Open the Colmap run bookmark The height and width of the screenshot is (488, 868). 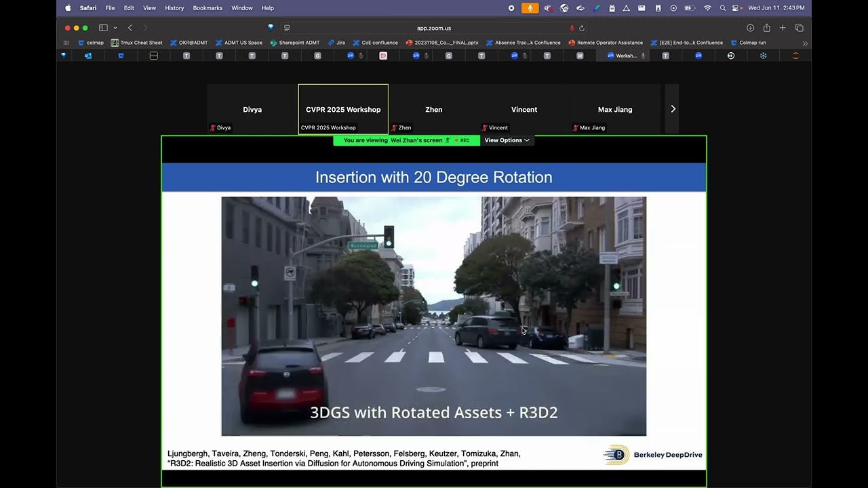click(748, 43)
